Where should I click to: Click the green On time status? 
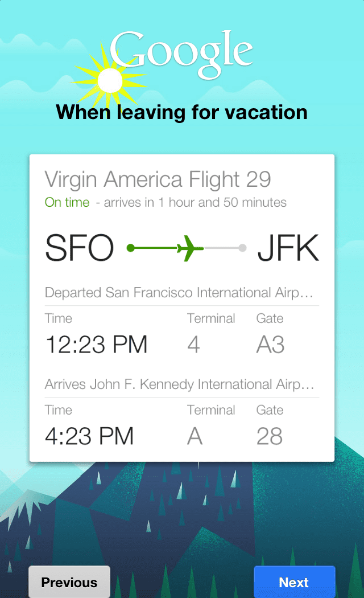pyautogui.click(x=67, y=202)
